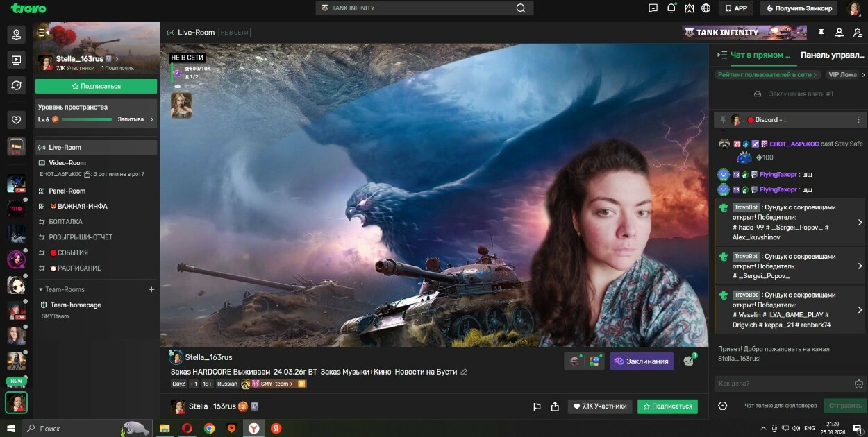
Task: Open chat settings hexagon icon
Action: point(722,406)
